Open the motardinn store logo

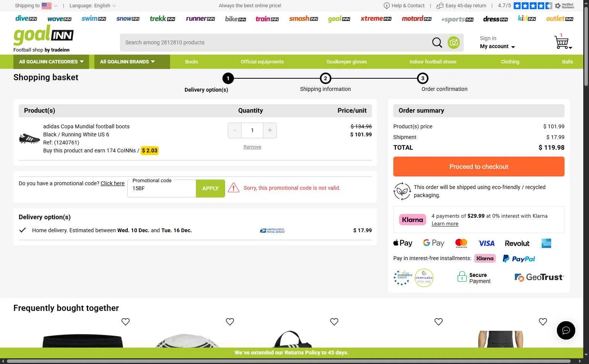tap(417, 18)
